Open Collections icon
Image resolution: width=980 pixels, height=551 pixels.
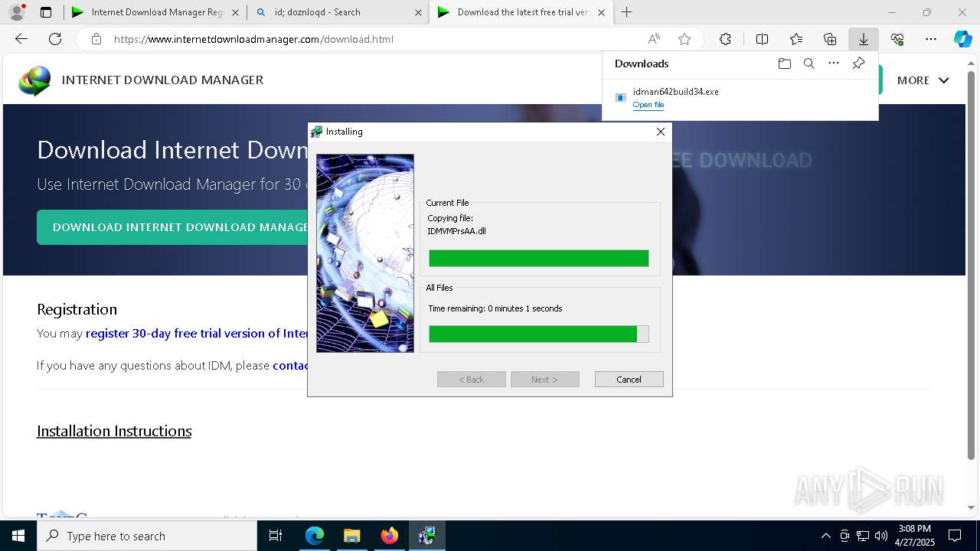(x=830, y=39)
